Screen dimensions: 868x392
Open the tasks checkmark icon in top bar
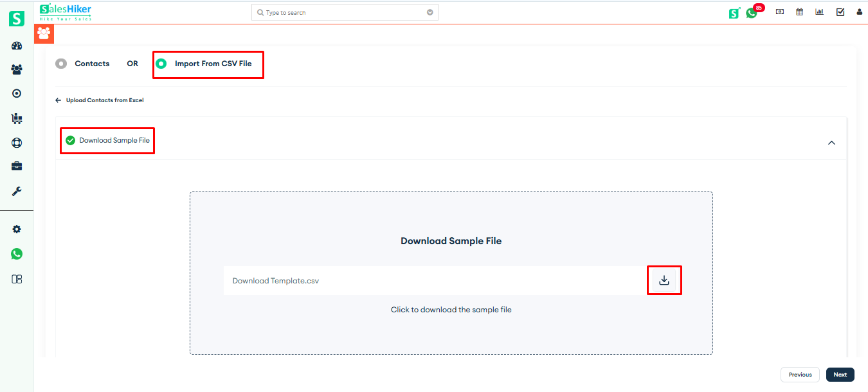point(840,12)
